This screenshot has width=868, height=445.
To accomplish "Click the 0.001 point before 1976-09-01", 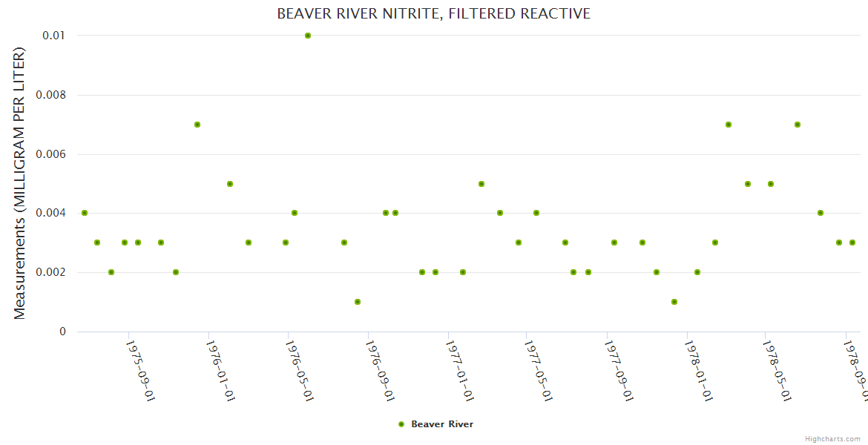I will coord(358,302).
